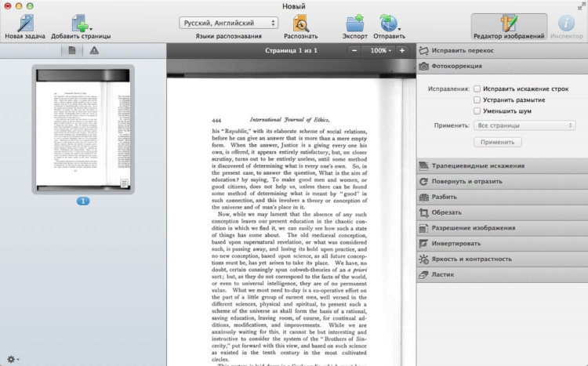Click the page number badge 1
The width and height of the screenshot is (588, 366).
pos(83,201)
